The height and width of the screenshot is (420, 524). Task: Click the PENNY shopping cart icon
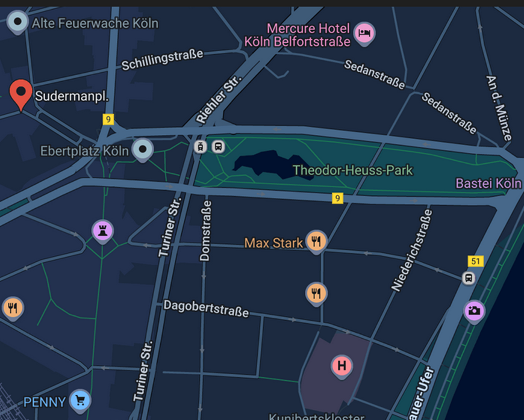(80, 401)
